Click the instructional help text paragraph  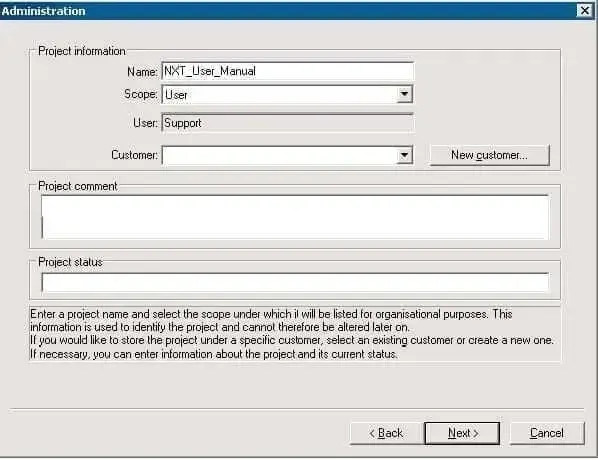(x=292, y=334)
